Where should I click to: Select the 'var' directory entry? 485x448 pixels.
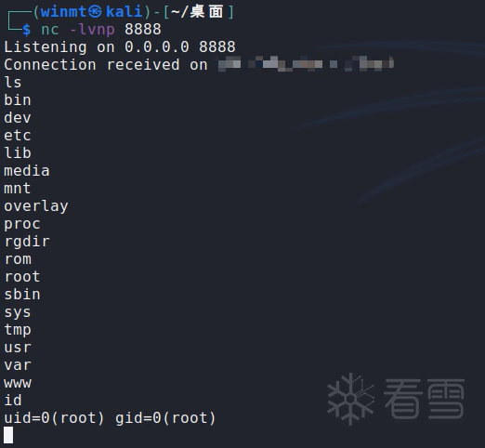point(18,365)
